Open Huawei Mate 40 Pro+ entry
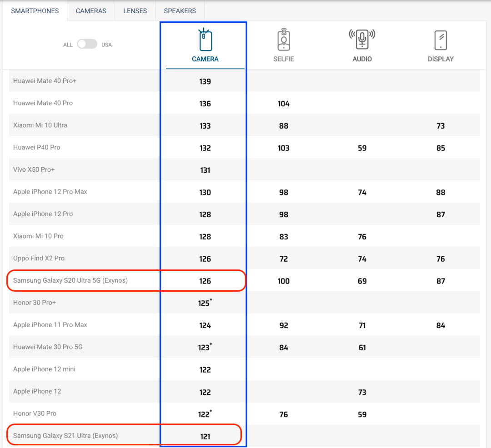Viewport: 491px width, 448px height. tap(45, 81)
